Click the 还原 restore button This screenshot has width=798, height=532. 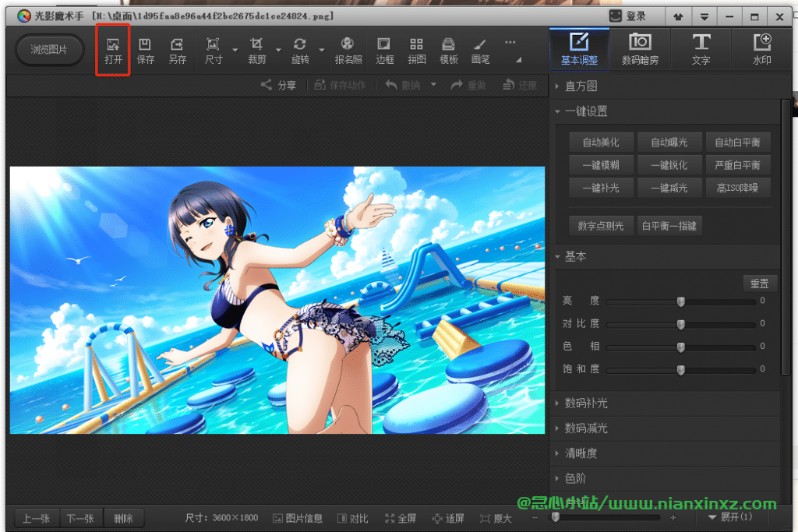tap(519, 85)
